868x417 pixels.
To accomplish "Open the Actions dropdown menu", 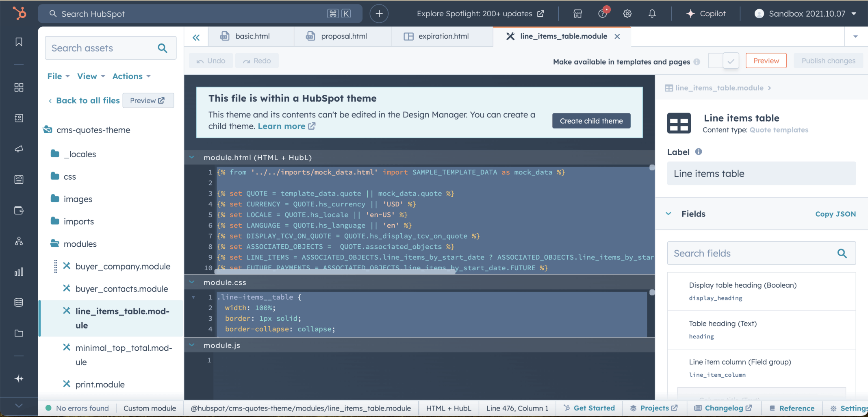I will 132,76.
